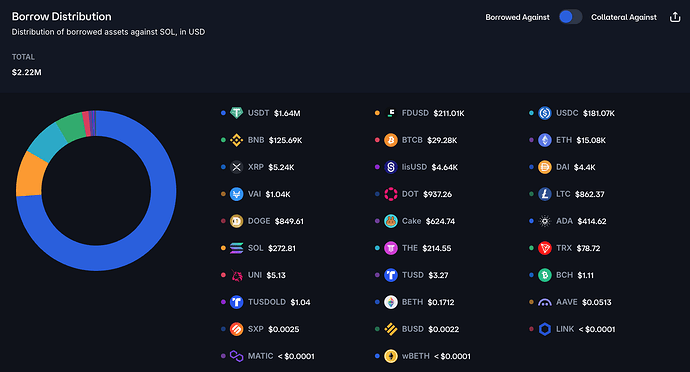Select the USDC coin icon
This screenshot has height=372, width=690.
545,113
